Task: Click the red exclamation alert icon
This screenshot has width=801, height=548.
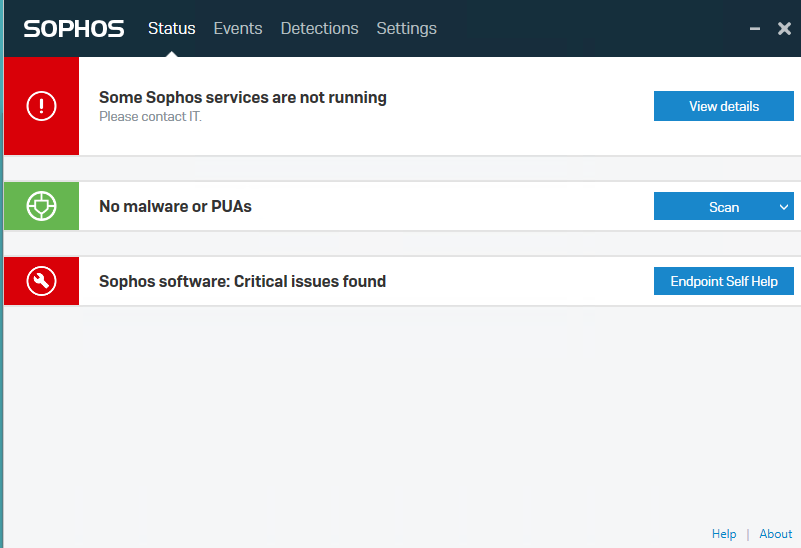Action: pos(41,106)
